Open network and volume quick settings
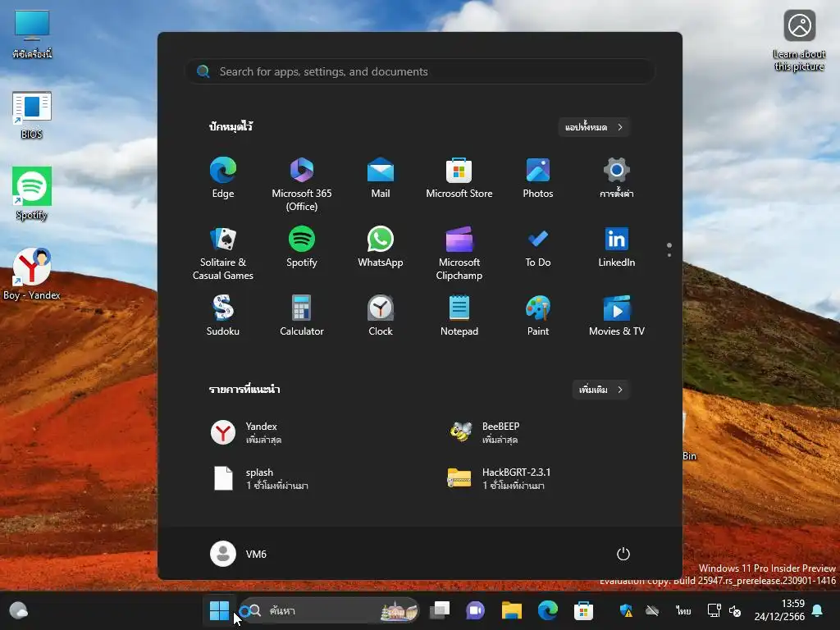Image resolution: width=840 pixels, height=630 pixels. 724,610
